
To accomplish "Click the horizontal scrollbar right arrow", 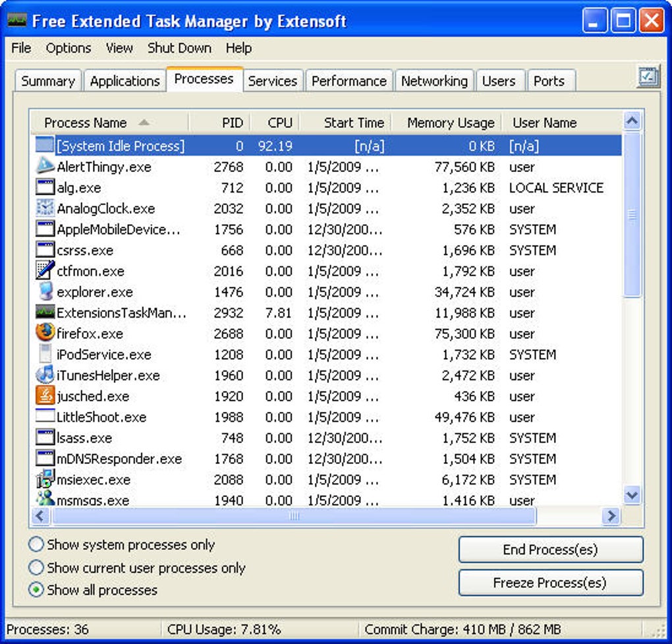I will 611,516.
